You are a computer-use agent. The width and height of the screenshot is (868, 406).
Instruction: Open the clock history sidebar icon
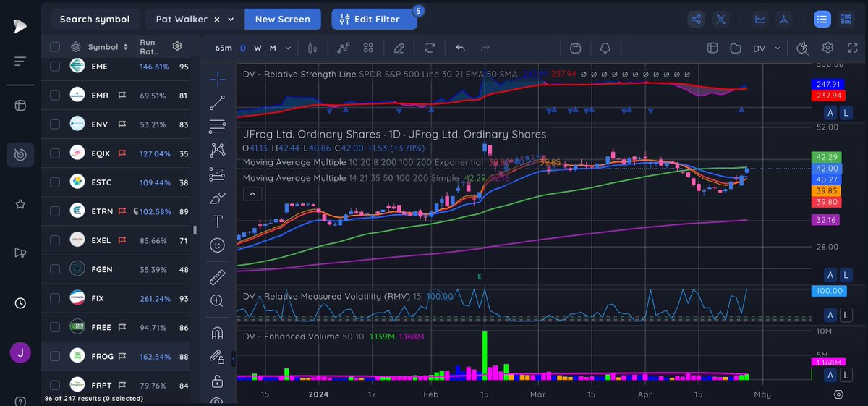tap(20, 303)
